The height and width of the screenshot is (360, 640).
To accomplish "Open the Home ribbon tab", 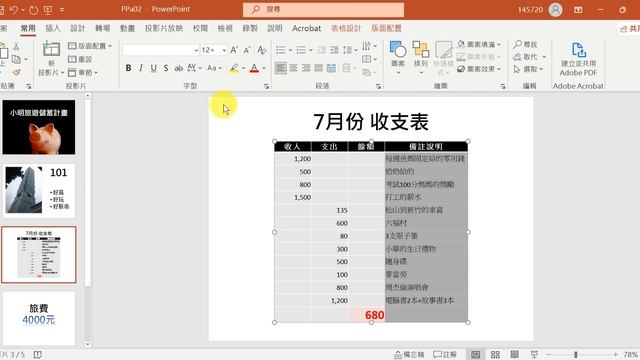I will pos(28,28).
